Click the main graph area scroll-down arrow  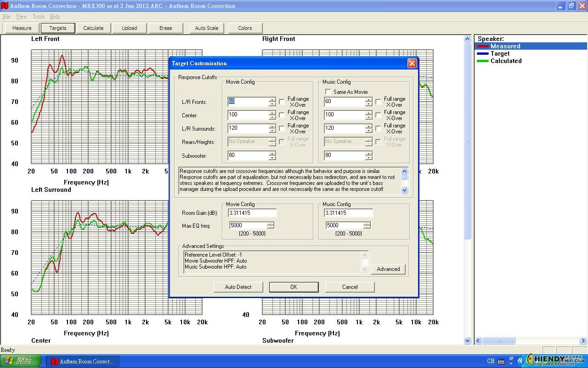click(x=468, y=341)
